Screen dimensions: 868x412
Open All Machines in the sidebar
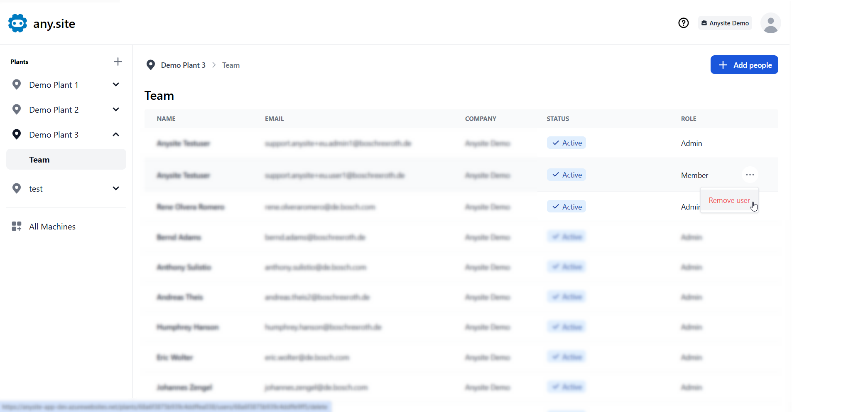coord(52,227)
